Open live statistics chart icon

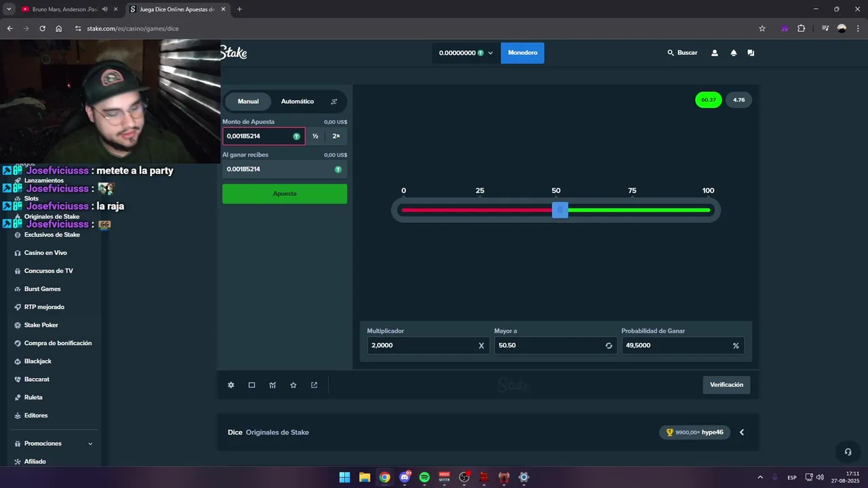click(273, 385)
